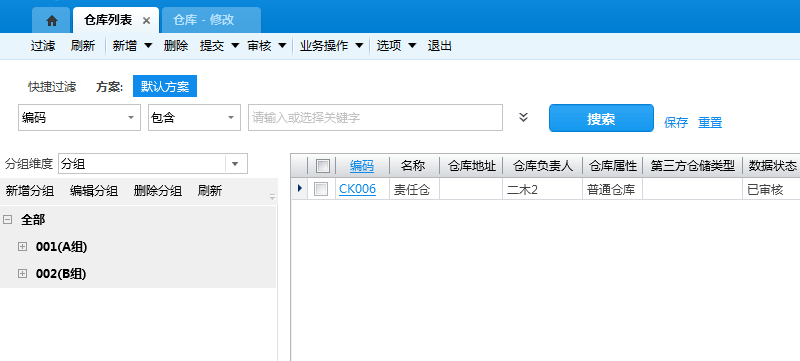800x361 pixels.
Task: Select the 全部 tree item
Action: coord(33,220)
